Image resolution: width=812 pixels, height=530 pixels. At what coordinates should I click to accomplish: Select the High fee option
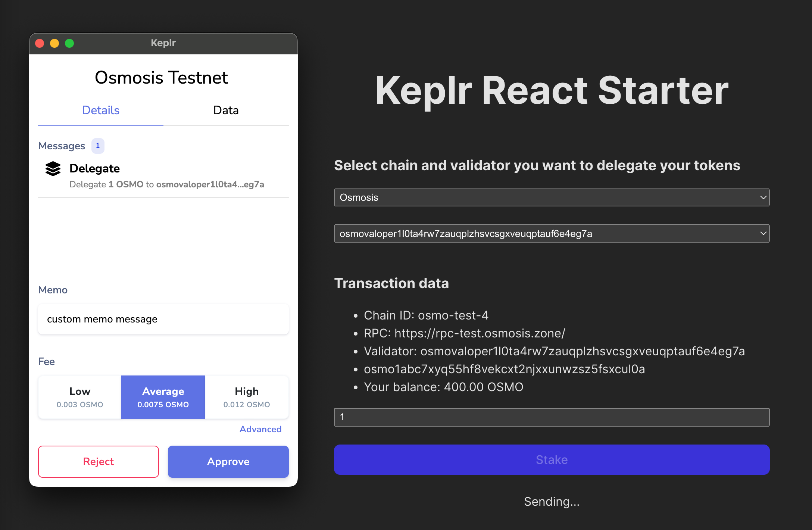(x=247, y=397)
